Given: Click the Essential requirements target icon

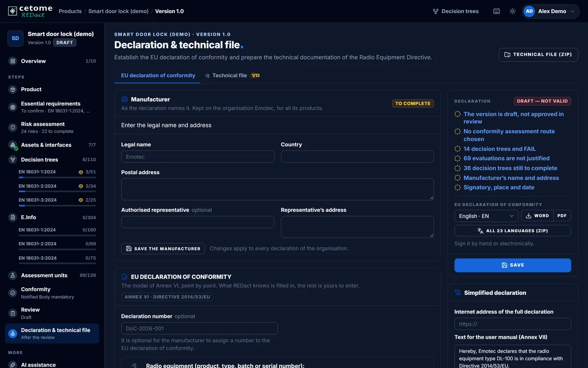Looking at the screenshot, I should [x=13, y=107].
